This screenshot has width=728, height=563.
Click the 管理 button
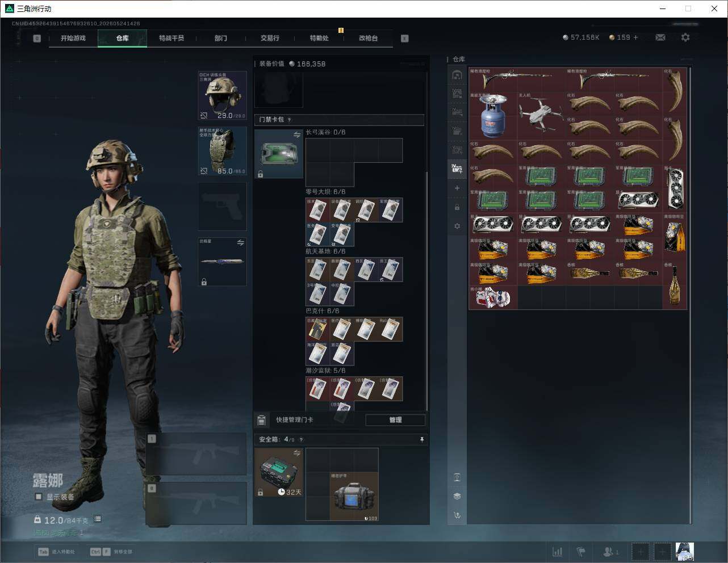tap(395, 420)
